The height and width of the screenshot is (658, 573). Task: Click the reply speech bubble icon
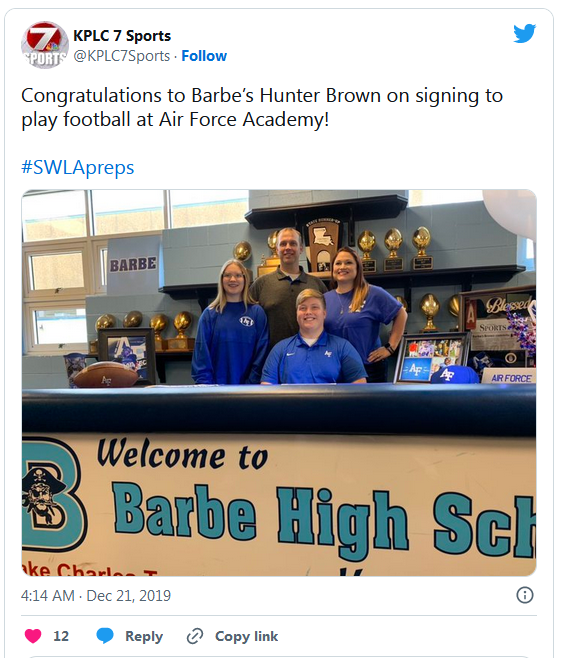pos(105,636)
